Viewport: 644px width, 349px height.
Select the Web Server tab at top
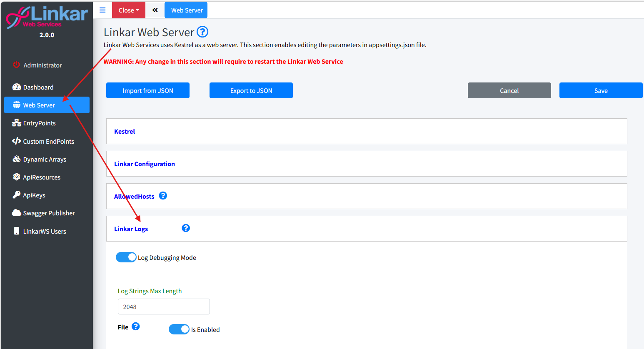tap(187, 10)
